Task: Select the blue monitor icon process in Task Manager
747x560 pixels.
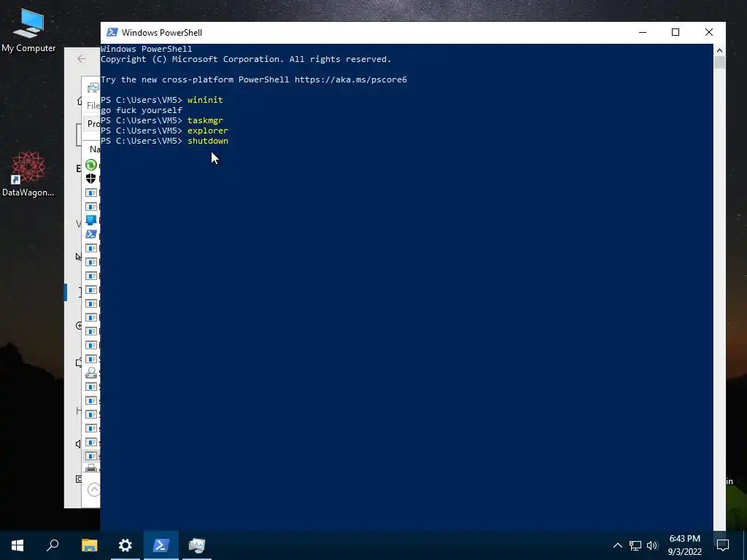Action: click(x=91, y=220)
